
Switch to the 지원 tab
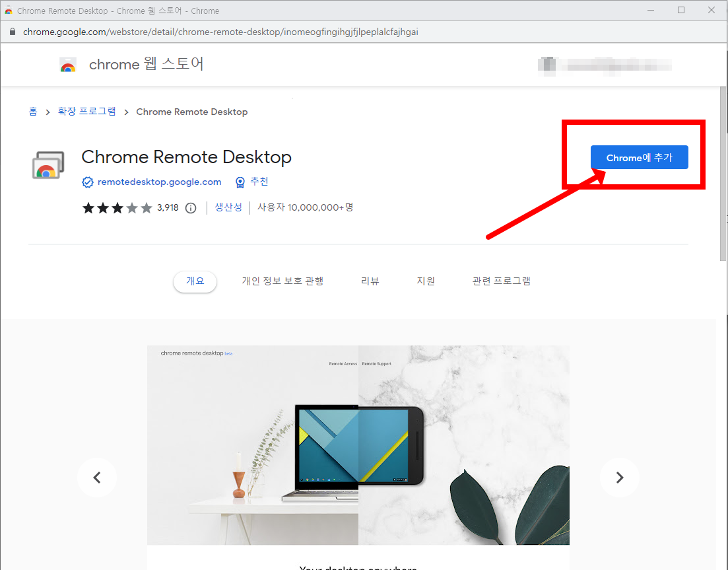click(426, 281)
